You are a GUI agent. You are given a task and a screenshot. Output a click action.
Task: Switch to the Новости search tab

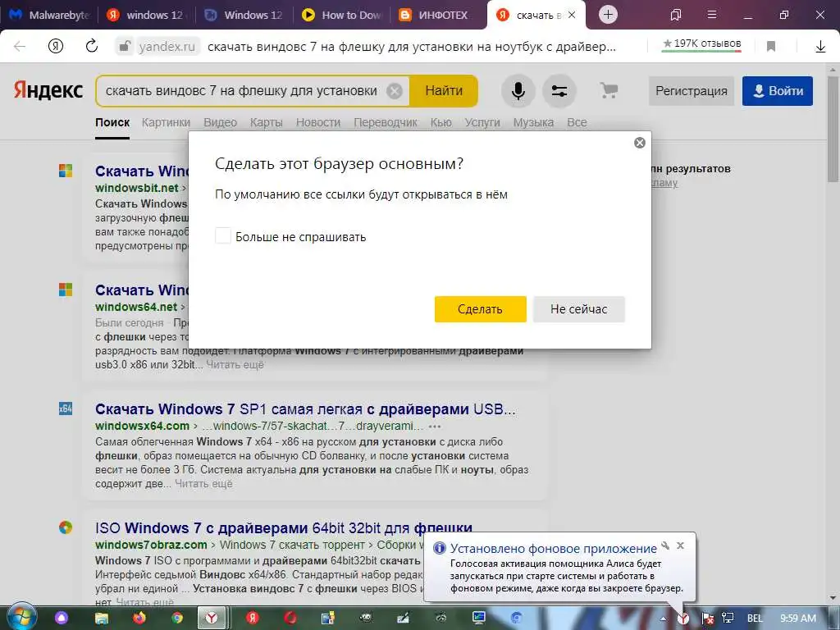point(318,122)
